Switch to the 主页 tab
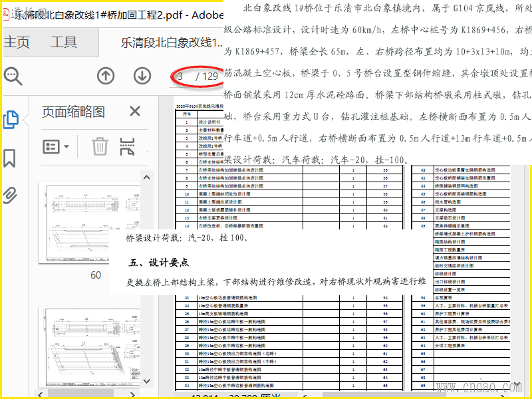The width and height of the screenshot is (532, 399). tap(17, 42)
